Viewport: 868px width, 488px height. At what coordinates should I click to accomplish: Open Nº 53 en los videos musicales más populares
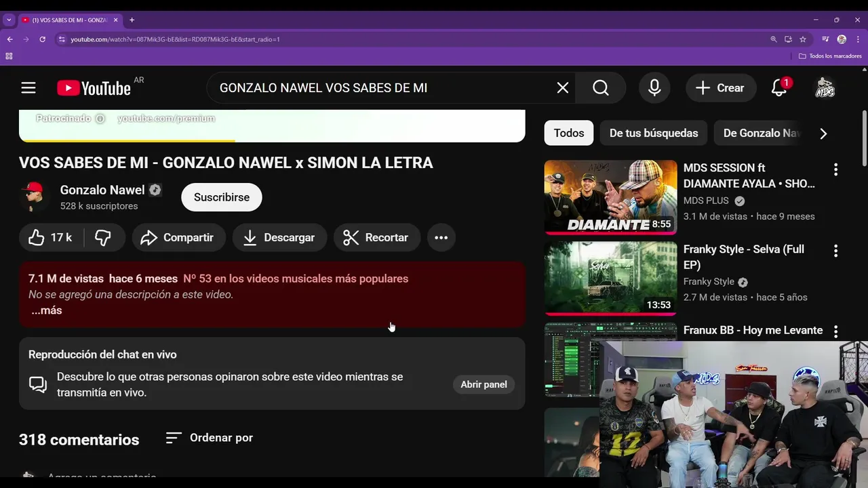click(x=296, y=279)
